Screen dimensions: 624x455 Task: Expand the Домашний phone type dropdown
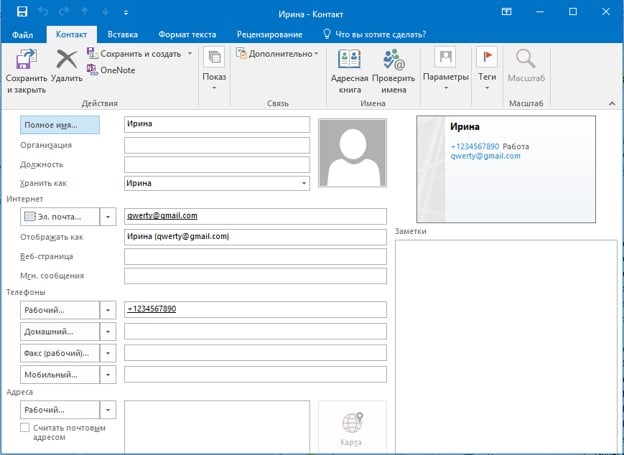click(108, 332)
